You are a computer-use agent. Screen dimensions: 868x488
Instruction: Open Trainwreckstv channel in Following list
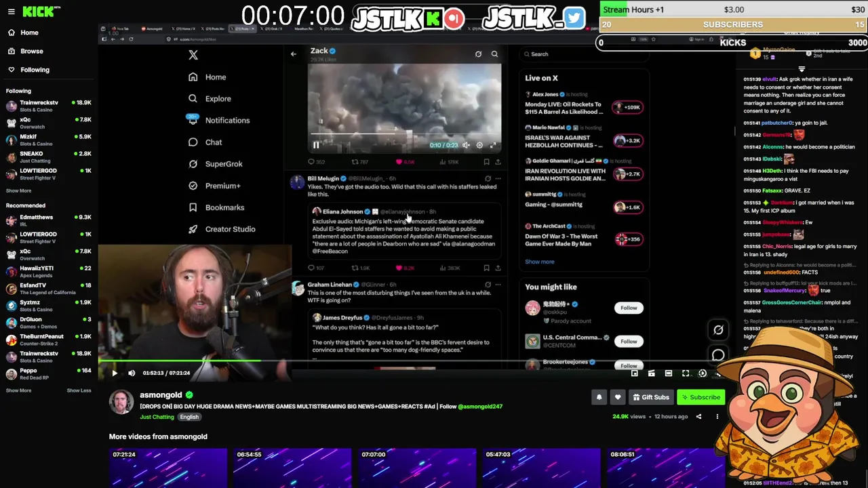[47, 106]
